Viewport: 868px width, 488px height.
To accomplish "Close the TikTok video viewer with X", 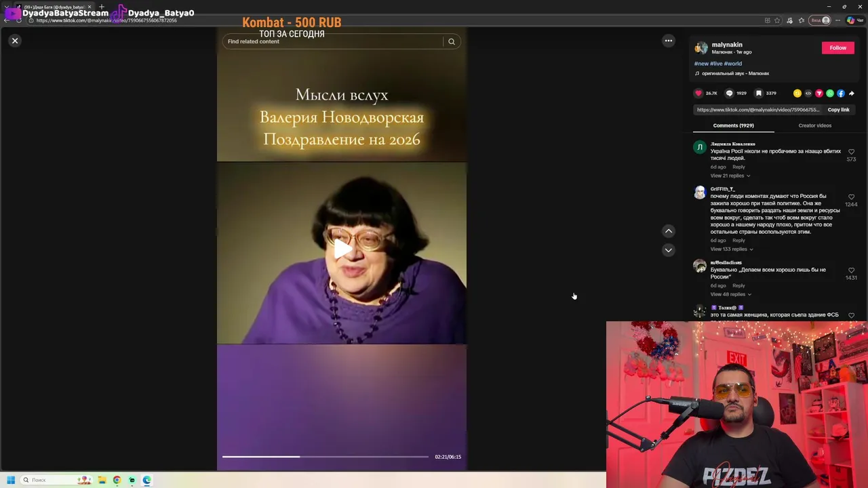I will [x=14, y=41].
